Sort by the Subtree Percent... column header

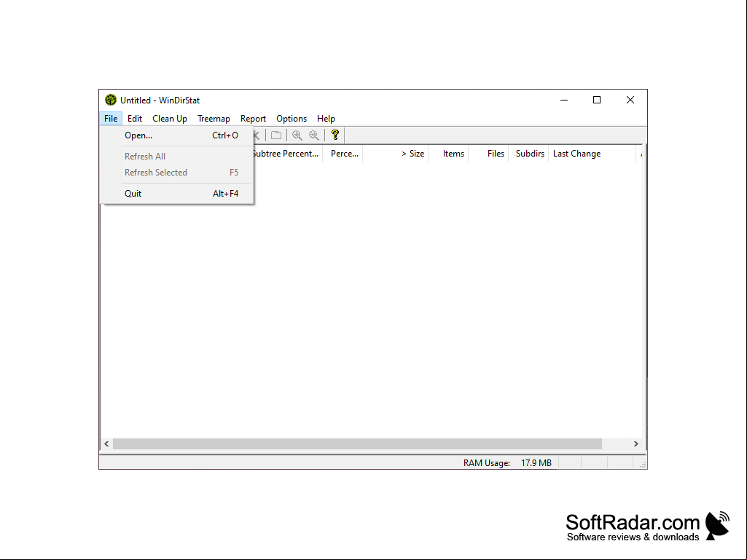click(288, 154)
